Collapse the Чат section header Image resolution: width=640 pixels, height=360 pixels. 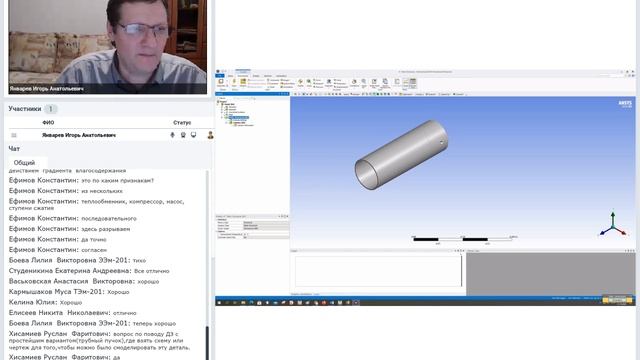[x=14, y=149]
